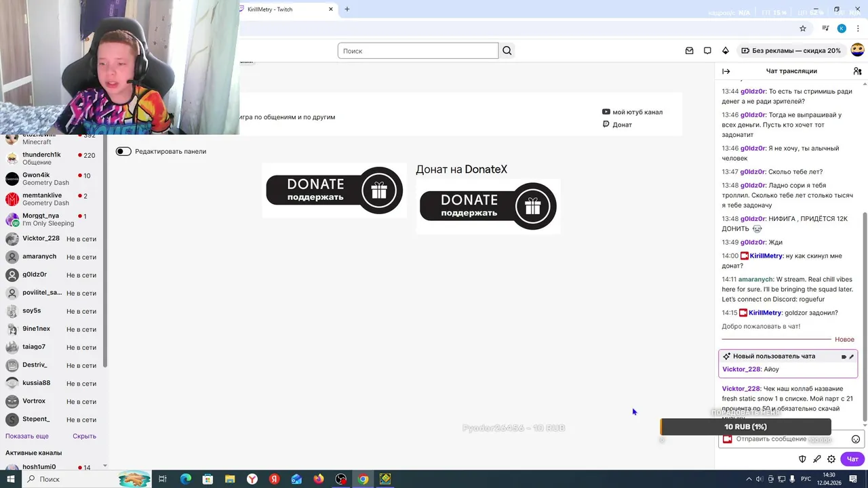This screenshot has height=488, width=868.
Task: Open thunderch1k channel in sidebar
Action: pyautogui.click(x=52, y=158)
